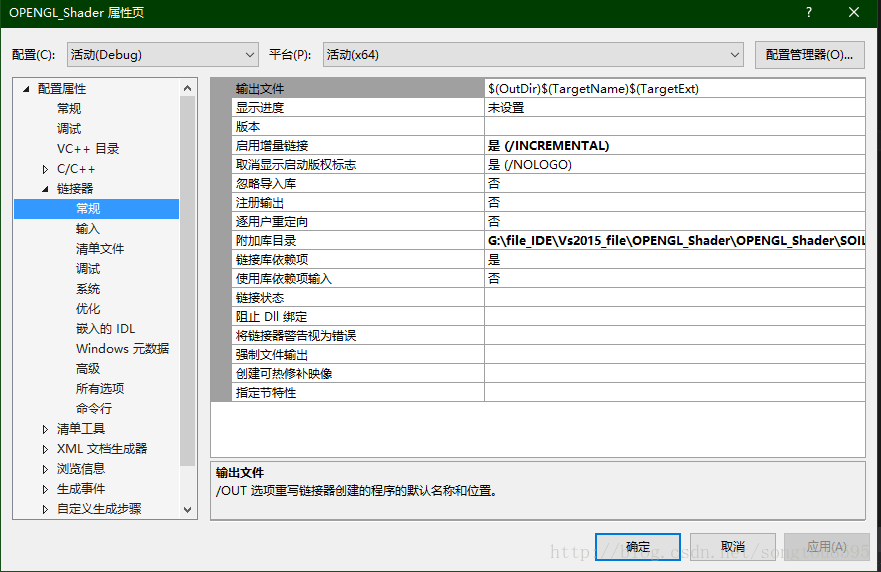881x572 pixels.
Task: Collapse the 链接器 tree node
Action: point(46,189)
